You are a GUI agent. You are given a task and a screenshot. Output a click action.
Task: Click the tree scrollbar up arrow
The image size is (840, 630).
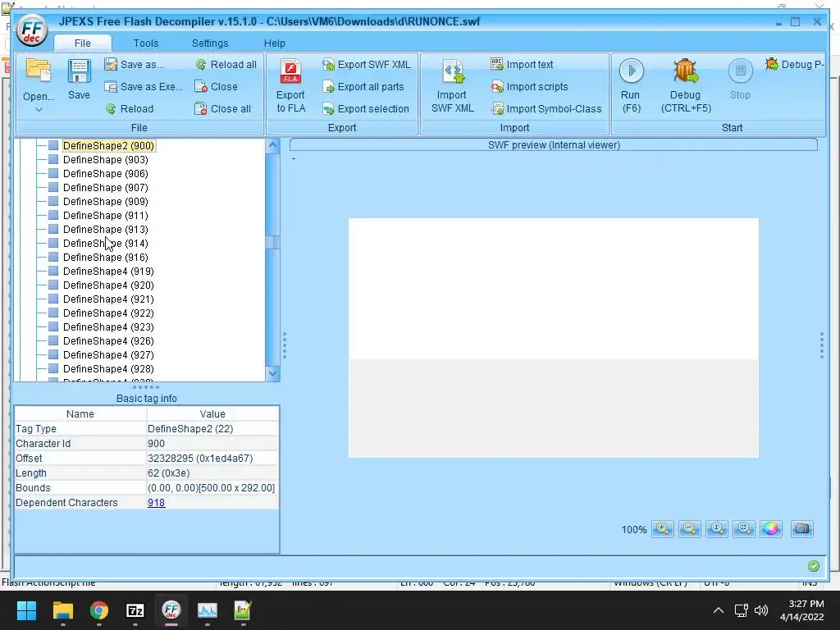click(x=272, y=145)
